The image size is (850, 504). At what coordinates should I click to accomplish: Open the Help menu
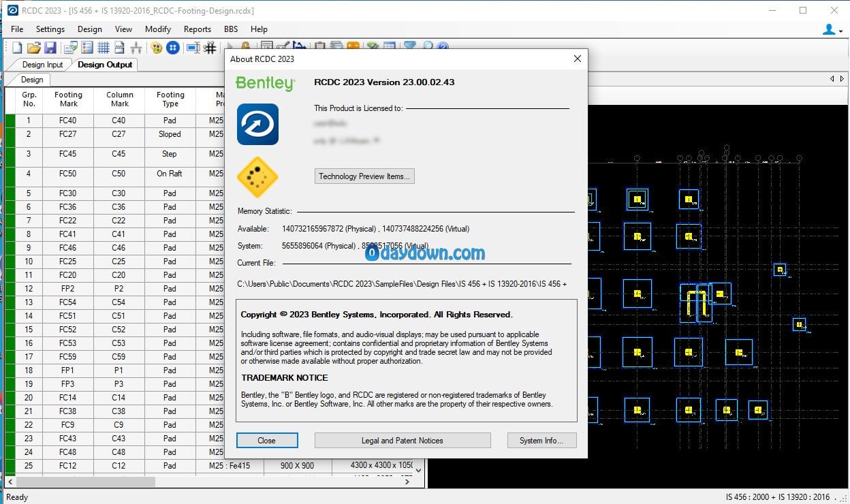point(259,29)
